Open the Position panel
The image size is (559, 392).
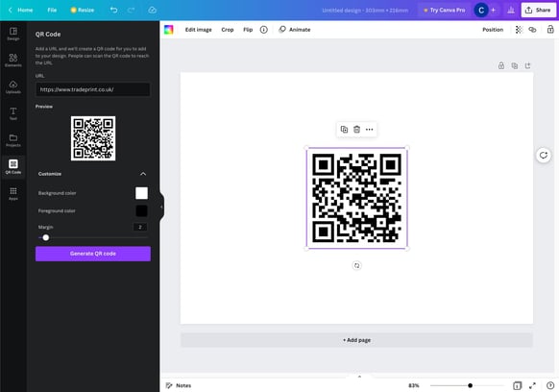[493, 30]
